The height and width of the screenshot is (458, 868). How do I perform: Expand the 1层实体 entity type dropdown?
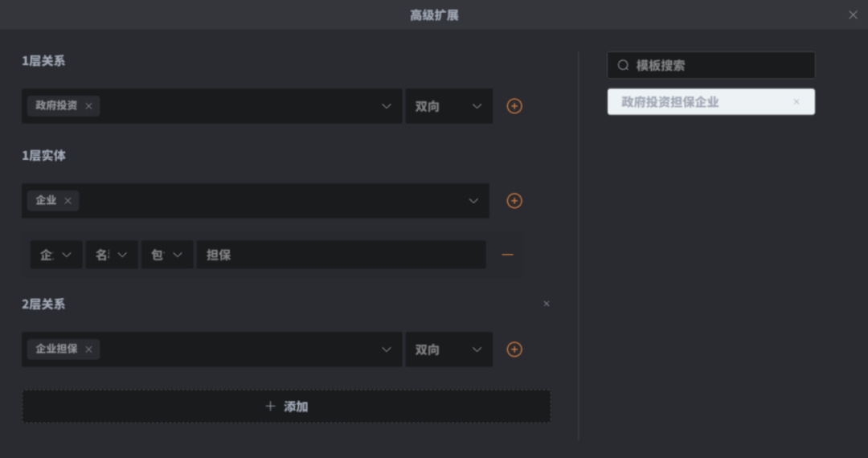[473, 201]
